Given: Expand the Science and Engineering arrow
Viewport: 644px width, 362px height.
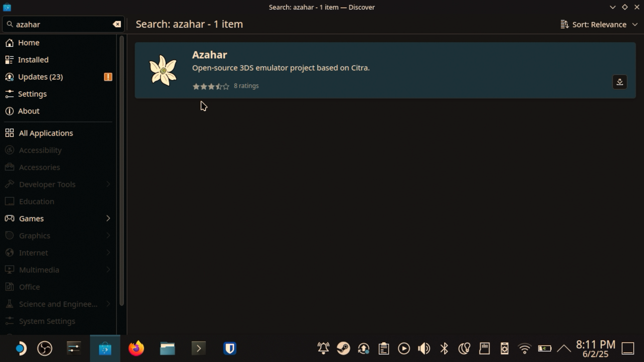Looking at the screenshot, I should [108, 304].
